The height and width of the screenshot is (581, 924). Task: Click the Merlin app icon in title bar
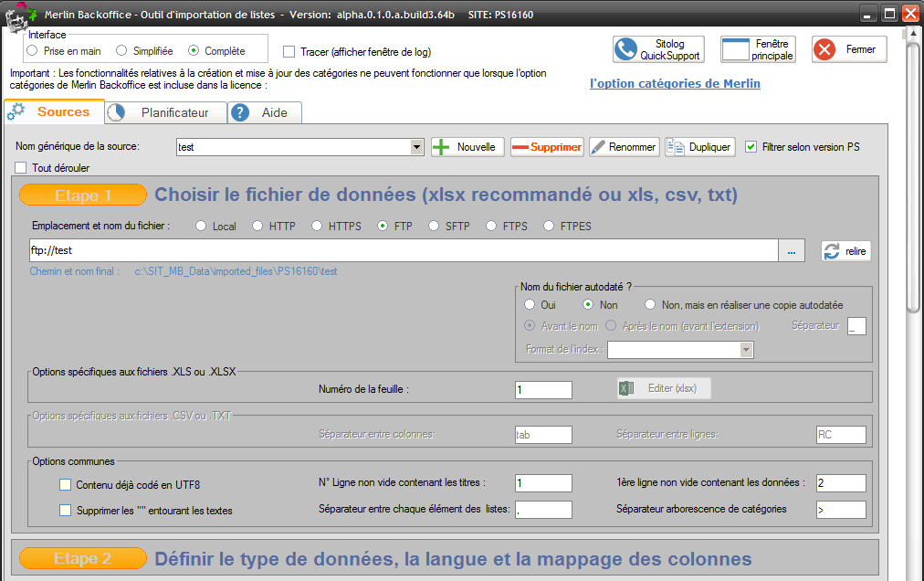point(19,16)
